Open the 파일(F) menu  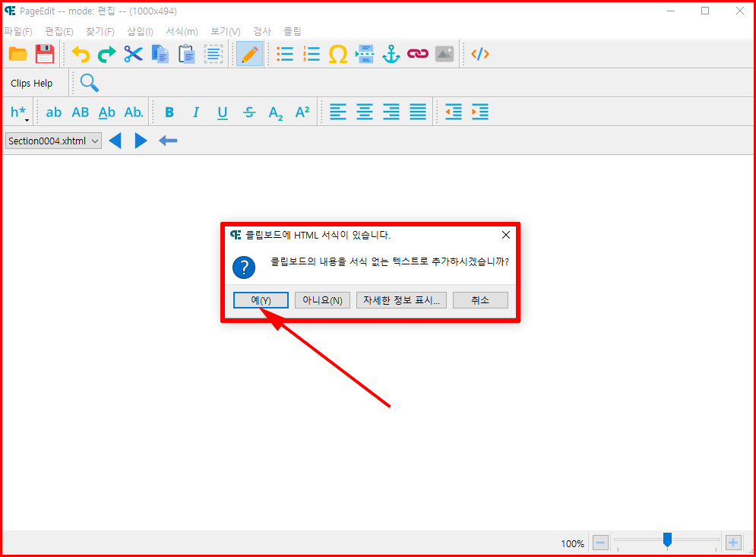18,31
